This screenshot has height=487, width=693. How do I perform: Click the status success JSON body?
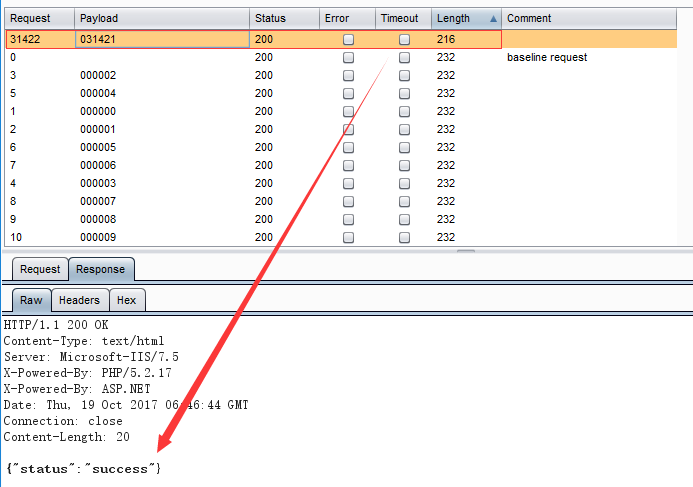pos(84,469)
